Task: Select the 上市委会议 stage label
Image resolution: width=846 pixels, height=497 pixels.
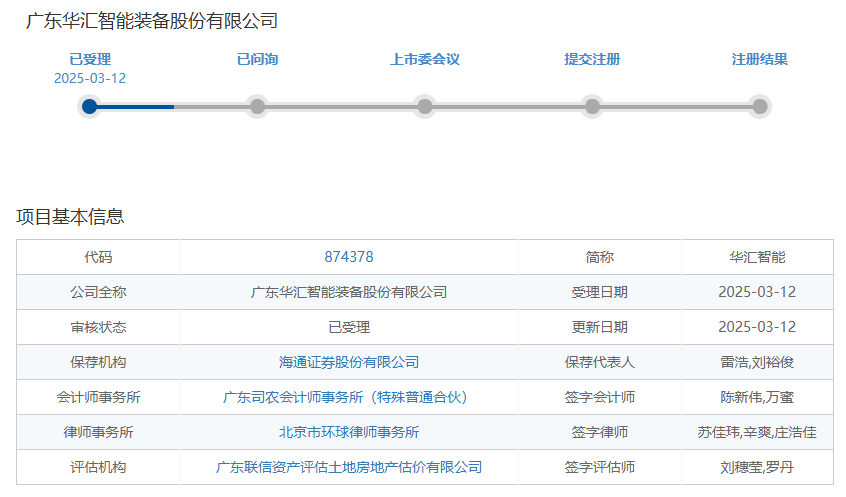Action: pos(425,59)
